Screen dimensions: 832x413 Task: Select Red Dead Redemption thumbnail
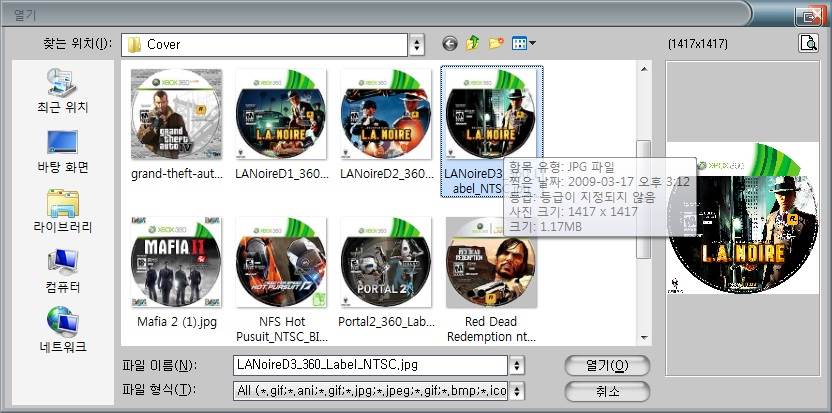[491, 262]
